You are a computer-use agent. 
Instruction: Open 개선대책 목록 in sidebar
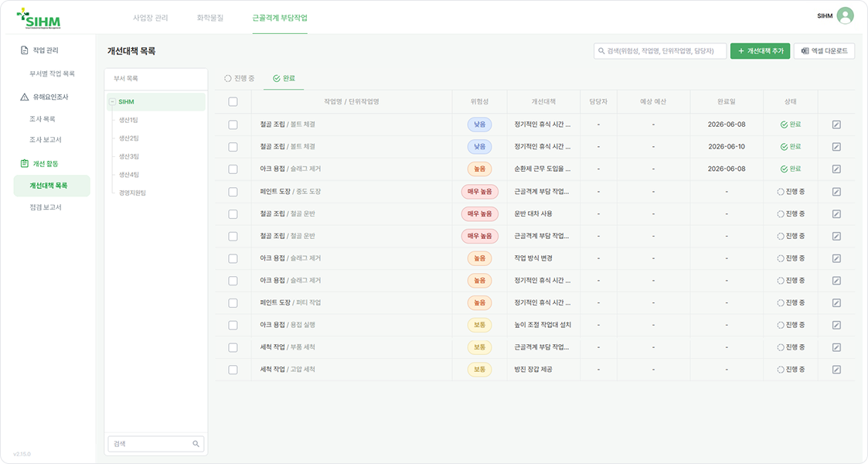[x=52, y=186]
